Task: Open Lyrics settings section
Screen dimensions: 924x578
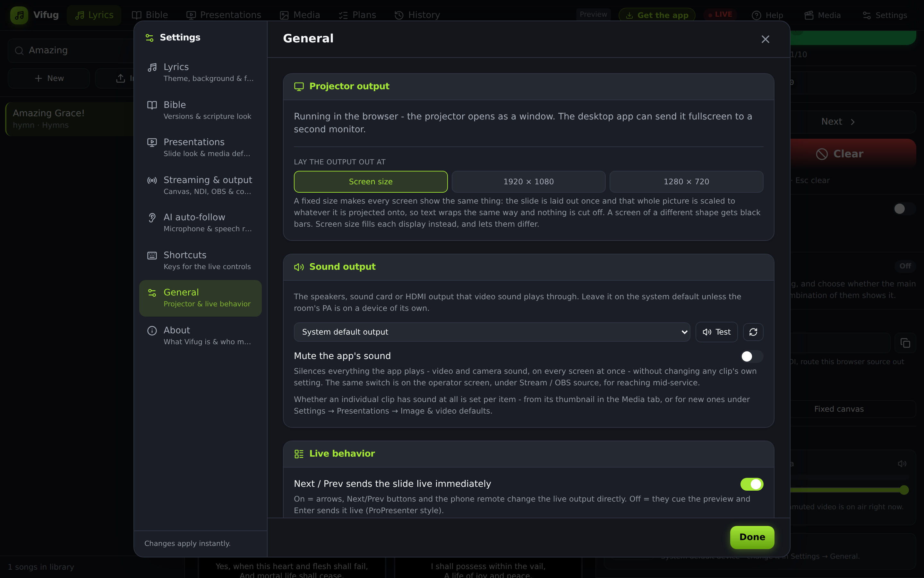Action: click(x=200, y=72)
